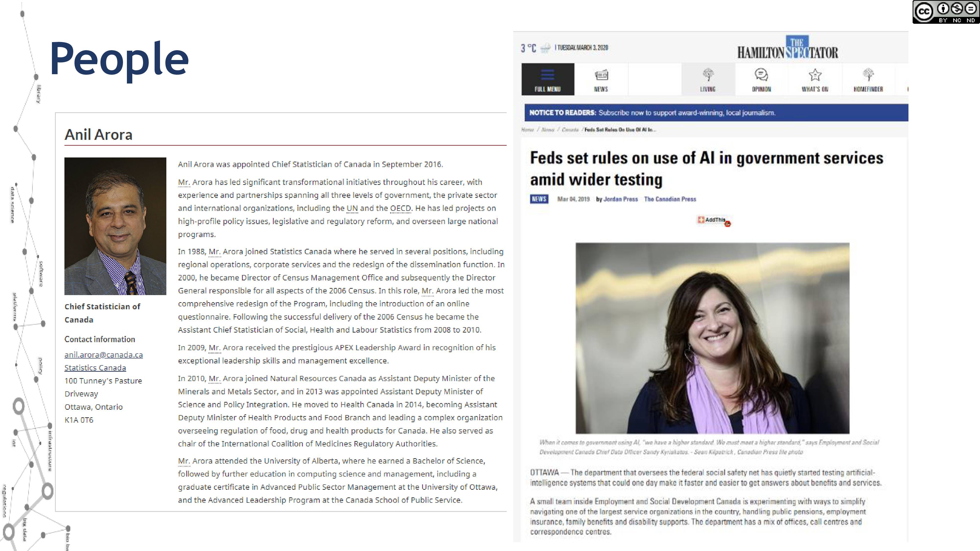Go to Home in the breadcrumb

(527, 130)
